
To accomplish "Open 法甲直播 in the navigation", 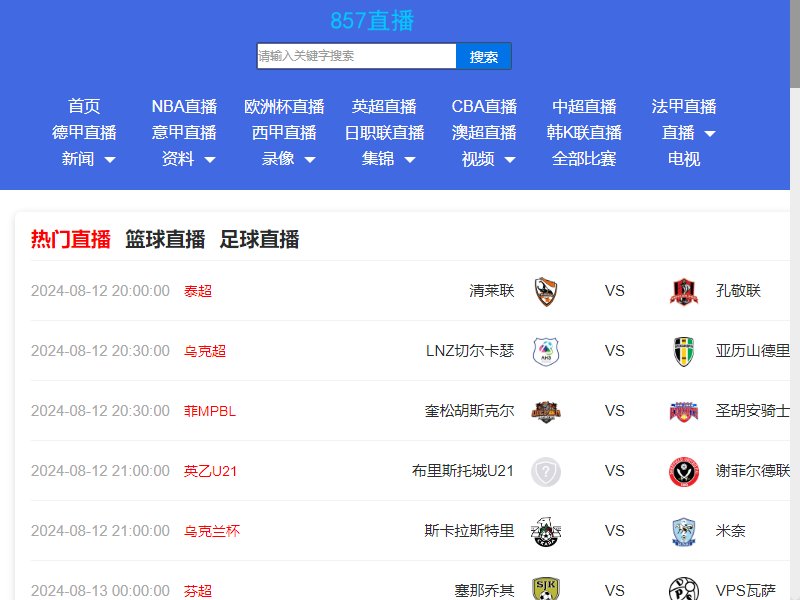I will coord(684,106).
